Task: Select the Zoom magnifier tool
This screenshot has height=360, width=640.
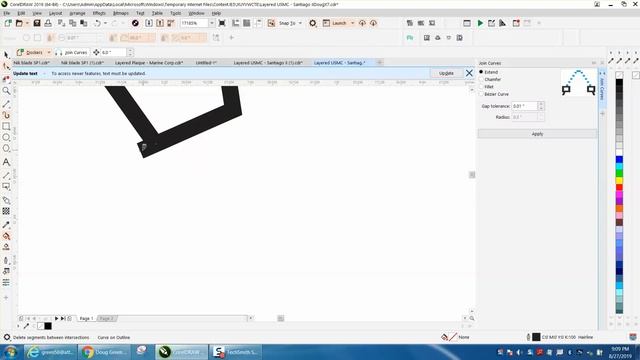Action: point(6,91)
